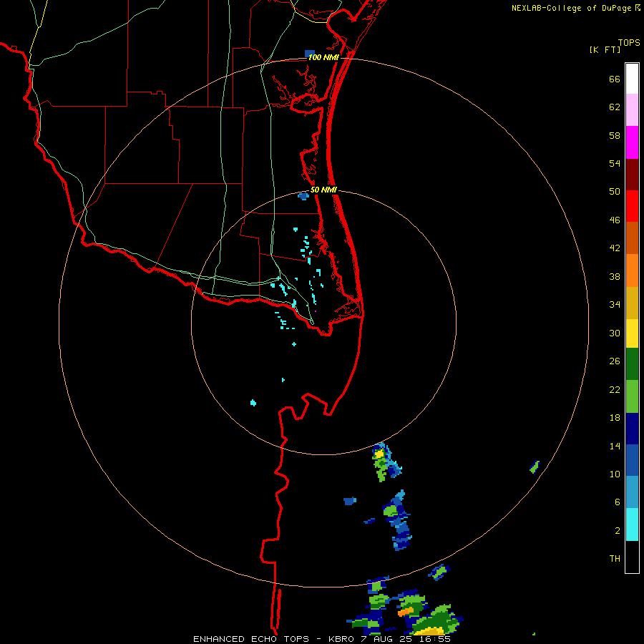Click the TOPS legend heading
The height and width of the screenshot is (644, 644).
[629, 43]
